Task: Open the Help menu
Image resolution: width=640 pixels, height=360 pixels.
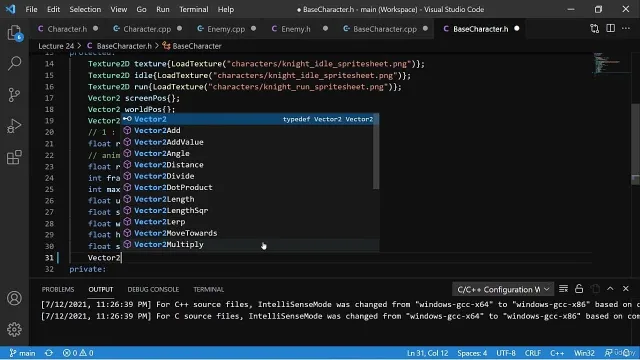Action: click(226, 9)
